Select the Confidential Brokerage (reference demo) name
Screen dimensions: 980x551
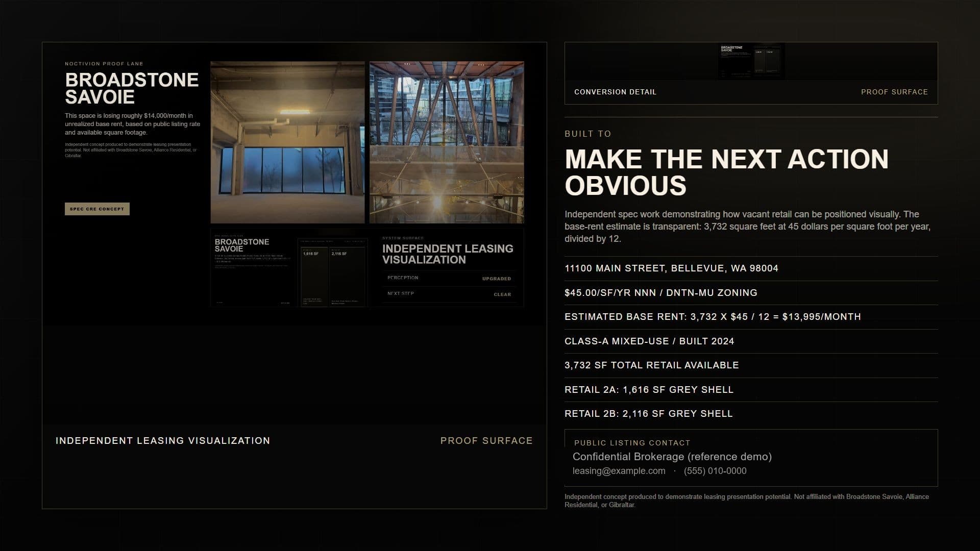click(672, 457)
